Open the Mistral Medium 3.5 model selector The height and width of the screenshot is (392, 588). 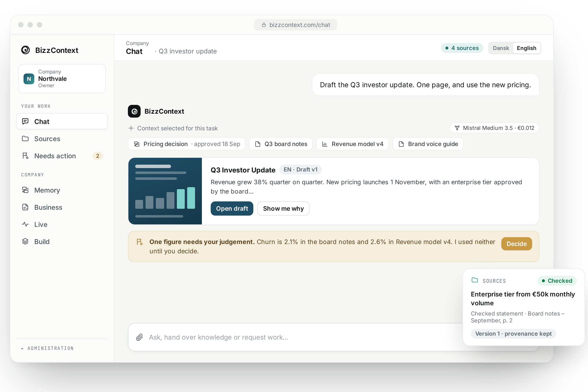pos(494,128)
